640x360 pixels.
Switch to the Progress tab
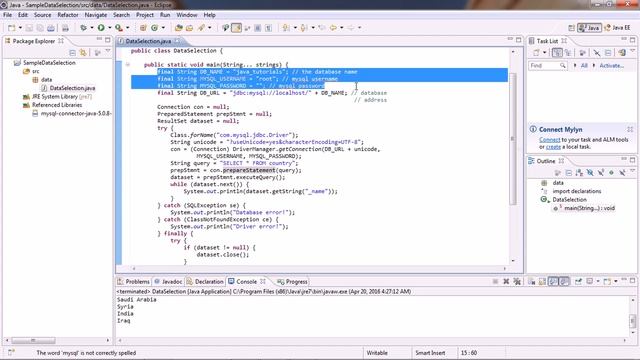[x=292, y=282]
